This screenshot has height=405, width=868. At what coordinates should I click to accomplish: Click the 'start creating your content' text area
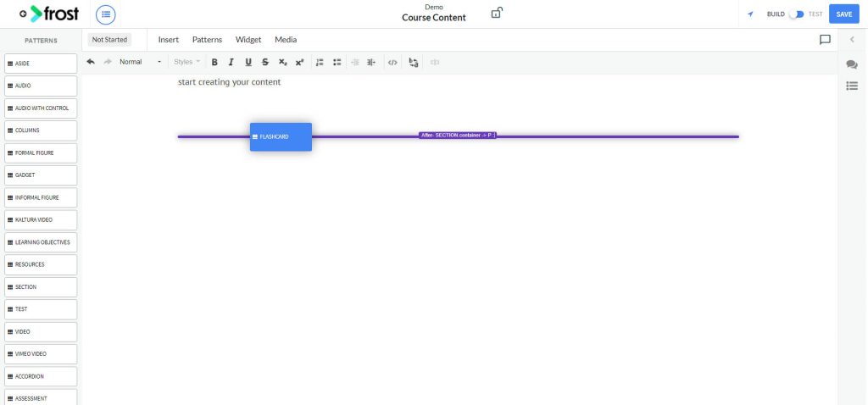coord(229,82)
